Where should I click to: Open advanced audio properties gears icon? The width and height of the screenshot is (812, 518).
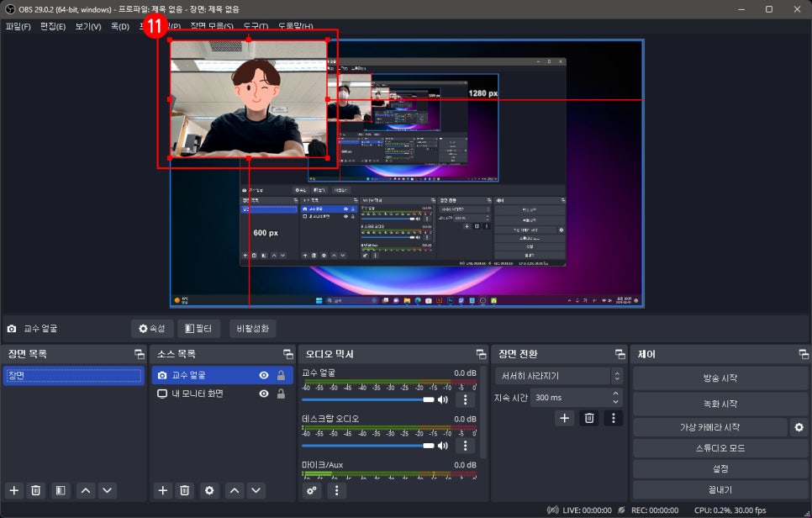click(x=311, y=490)
